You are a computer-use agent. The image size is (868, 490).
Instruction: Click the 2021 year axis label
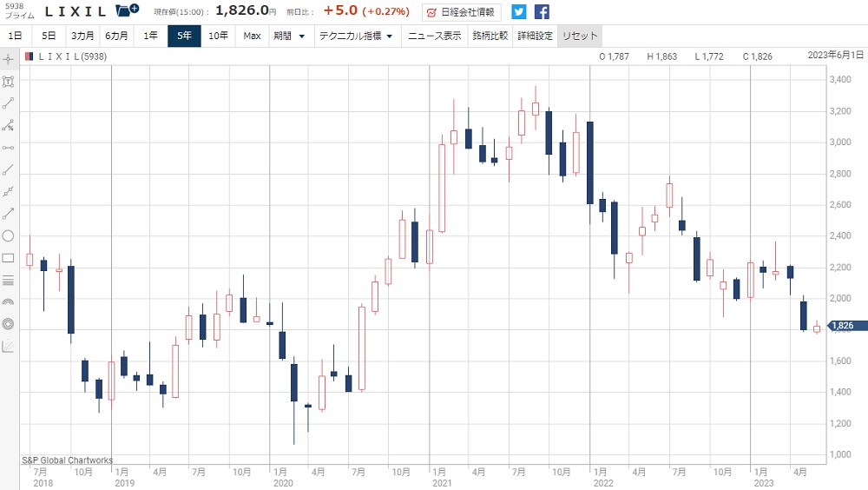442,483
